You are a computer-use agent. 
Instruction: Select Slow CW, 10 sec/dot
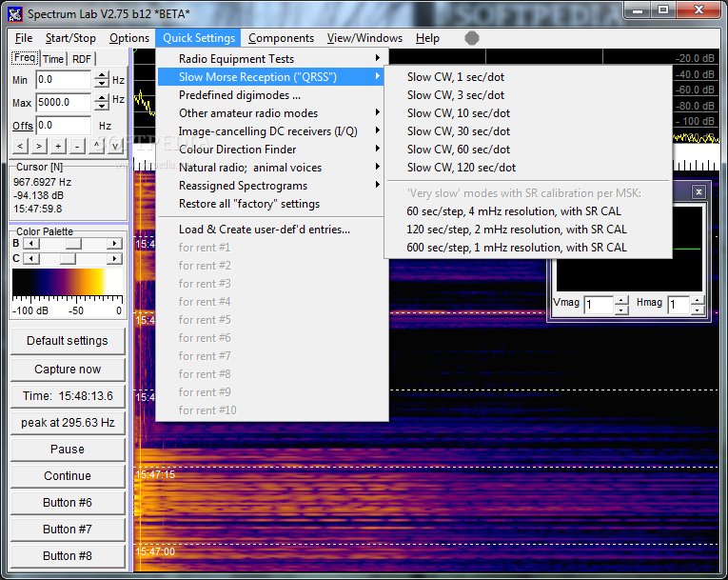tap(528, 113)
